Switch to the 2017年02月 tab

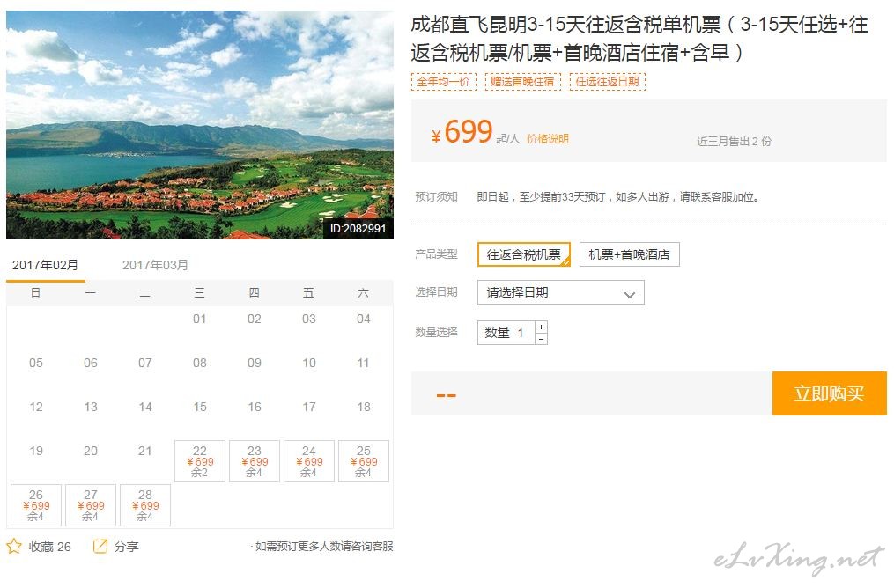pos(45,265)
